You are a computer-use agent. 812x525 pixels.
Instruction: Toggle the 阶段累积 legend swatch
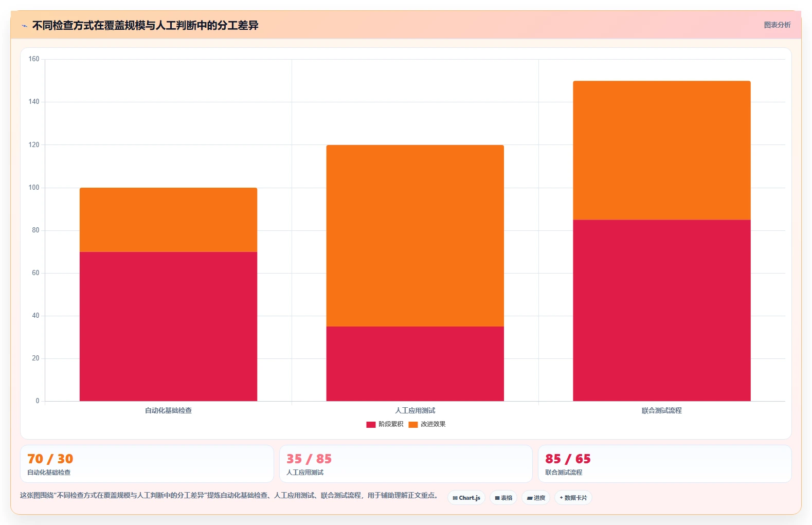(x=371, y=425)
